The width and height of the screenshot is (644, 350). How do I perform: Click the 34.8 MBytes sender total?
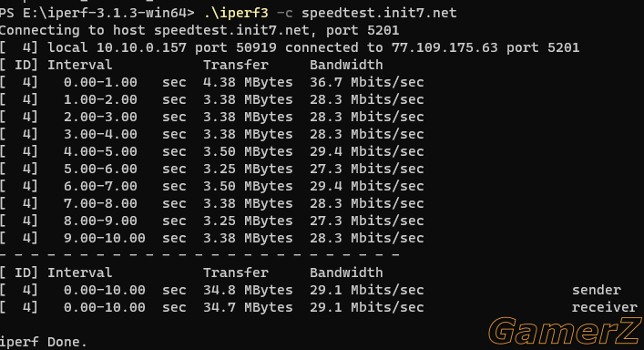point(248,290)
